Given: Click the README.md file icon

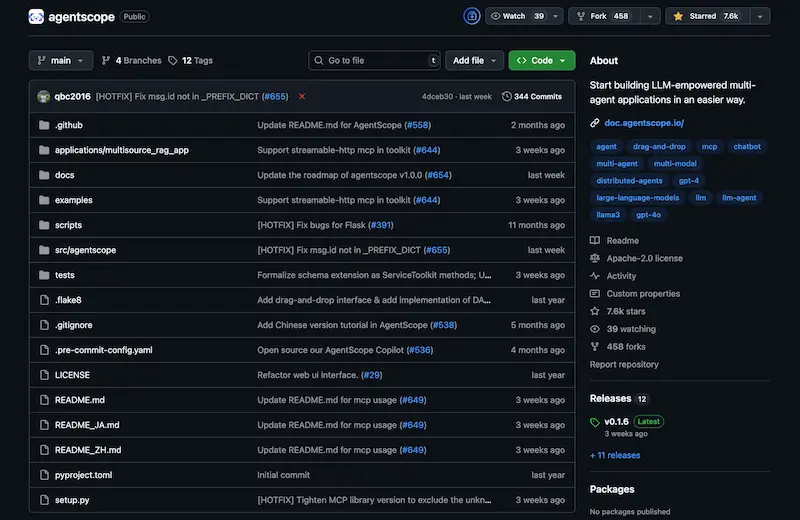Looking at the screenshot, I should point(44,400).
